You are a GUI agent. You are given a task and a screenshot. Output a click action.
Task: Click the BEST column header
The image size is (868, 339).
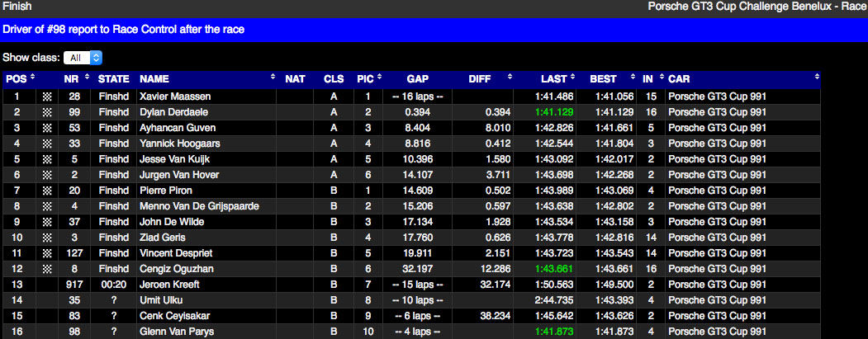click(x=603, y=79)
